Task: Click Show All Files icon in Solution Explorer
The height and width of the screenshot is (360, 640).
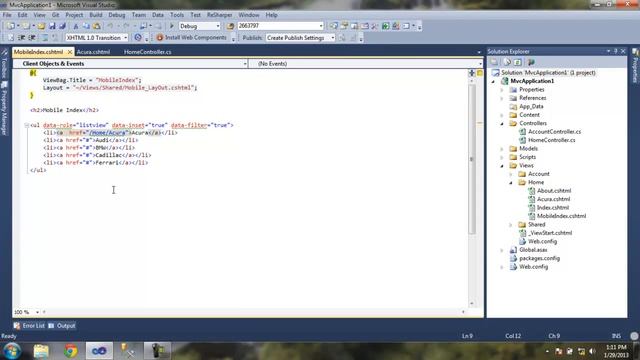Action: pos(507,62)
